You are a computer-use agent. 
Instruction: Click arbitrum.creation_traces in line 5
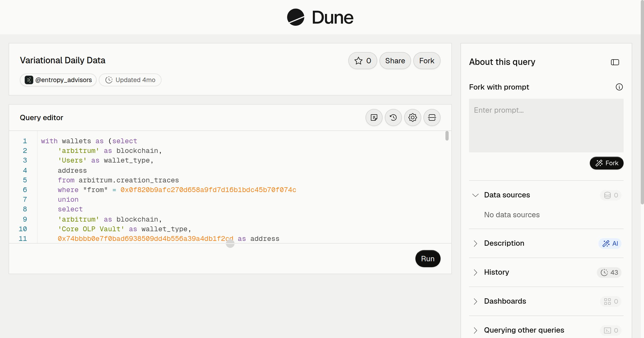click(129, 180)
